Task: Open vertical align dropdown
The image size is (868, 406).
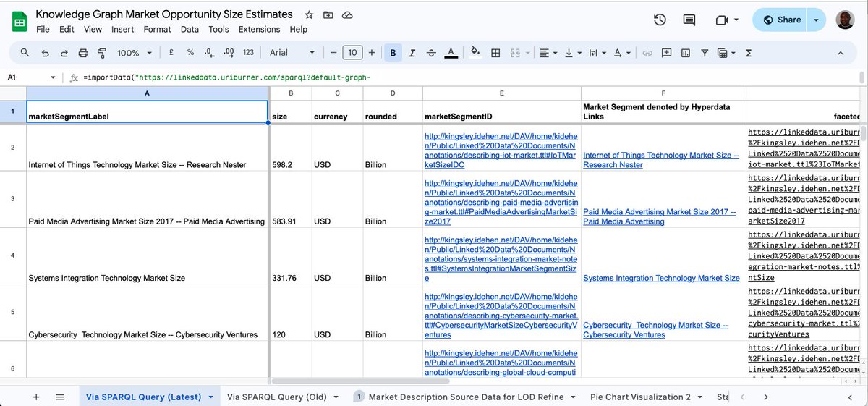Action: (572, 53)
